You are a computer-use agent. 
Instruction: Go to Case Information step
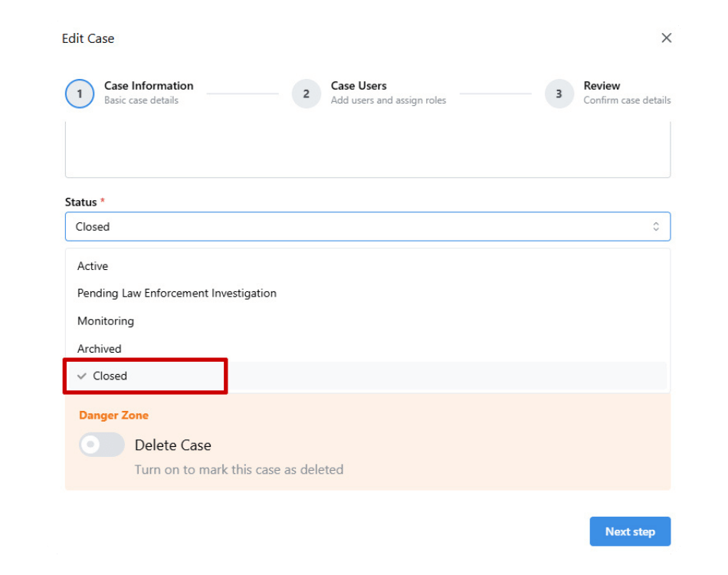pos(149,86)
